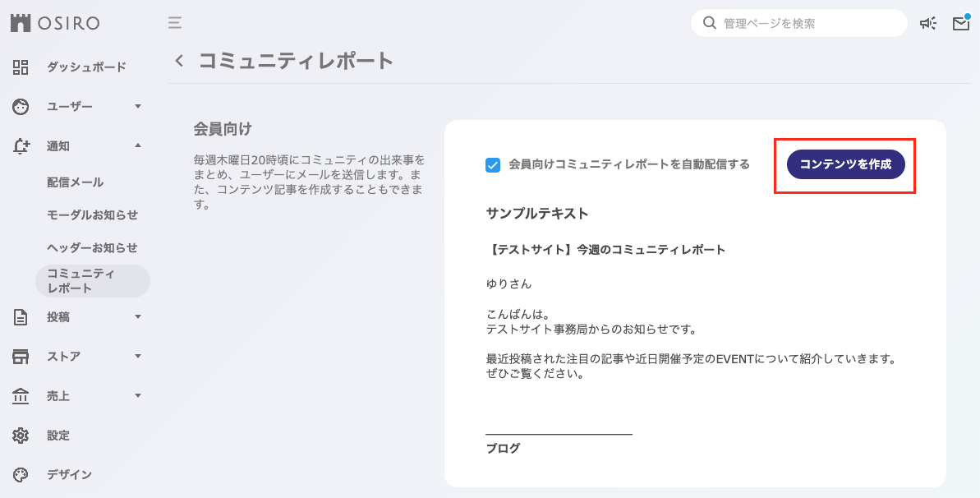The height and width of the screenshot is (498, 980).
Task: Collapse the sidebar with the hamburger icon
Action: pos(174,23)
